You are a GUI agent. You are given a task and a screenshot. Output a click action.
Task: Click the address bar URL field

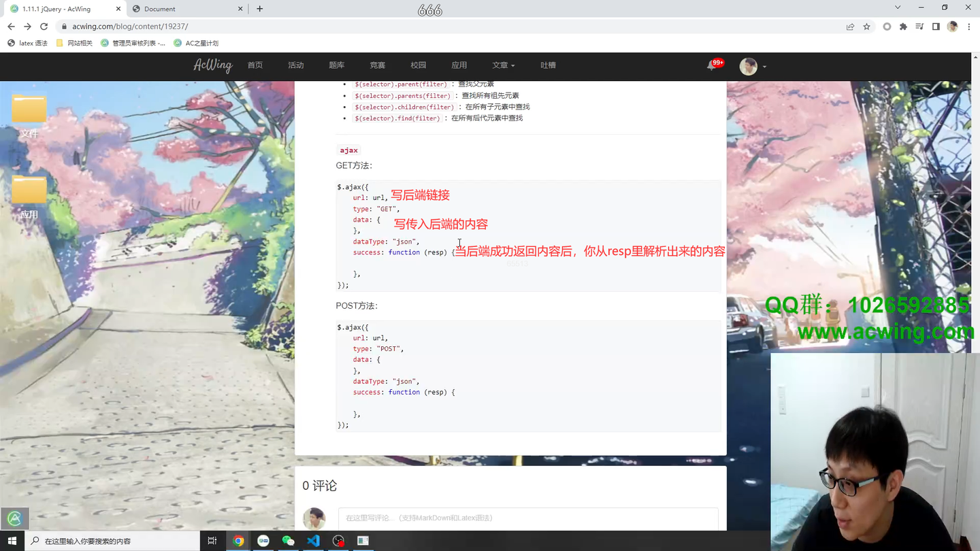pos(449,27)
